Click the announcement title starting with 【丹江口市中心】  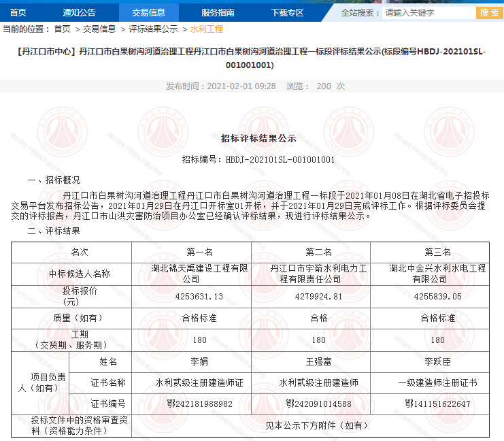[x=252, y=58]
